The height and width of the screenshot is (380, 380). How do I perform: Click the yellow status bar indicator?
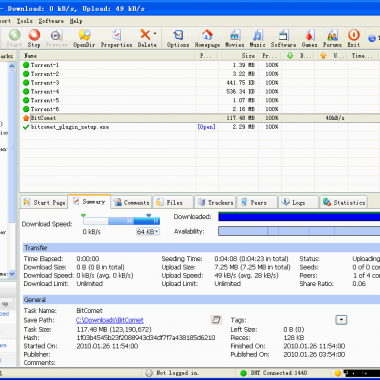pos(338,373)
